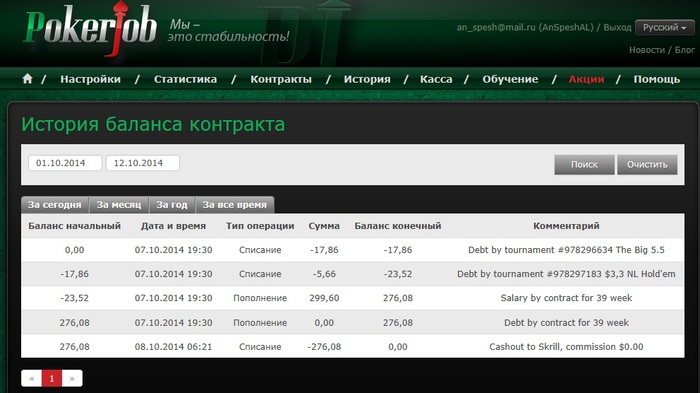Click the Комментарий column header
The height and width of the screenshot is (393, 700).
[x=566, y=226]
